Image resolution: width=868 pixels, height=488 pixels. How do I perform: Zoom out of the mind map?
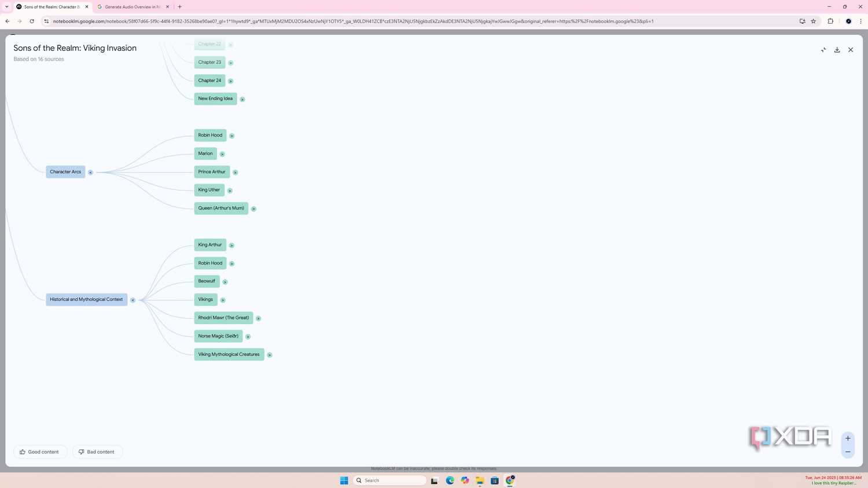[x=848, y=452]
